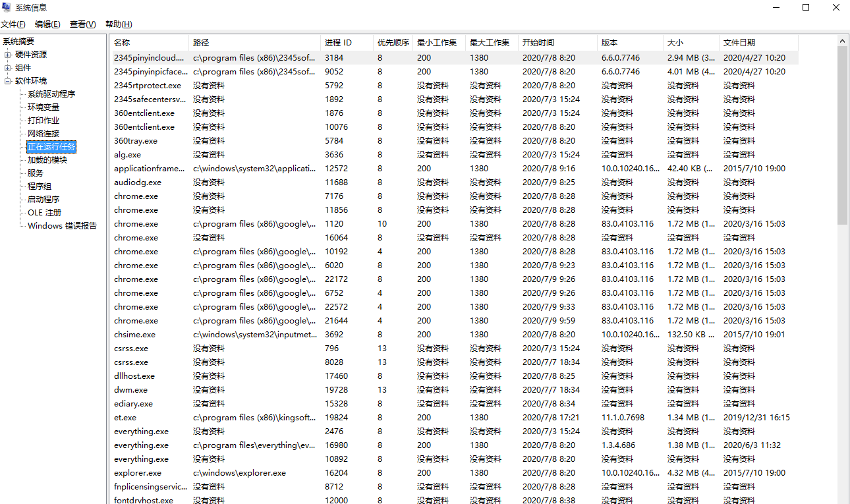850x504 pixels.
Task: Click the vertical scrollbar up arrow
Action: tap(843, 41)
